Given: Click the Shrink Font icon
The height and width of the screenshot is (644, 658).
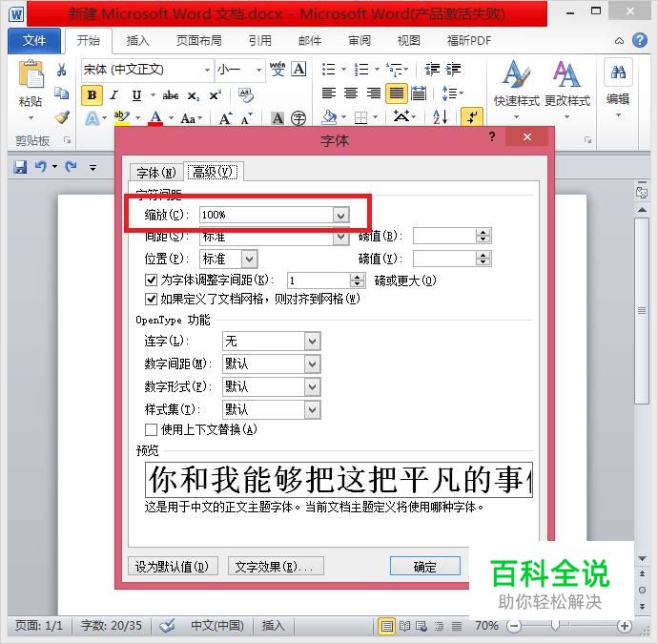Looking at the screenshot, I should (x=246, y=119).
